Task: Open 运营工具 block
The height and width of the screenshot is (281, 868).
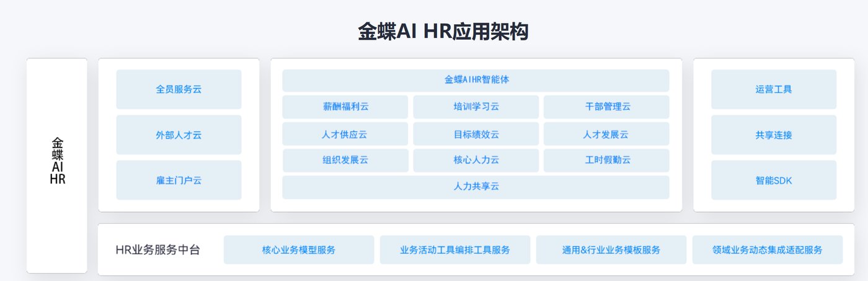Action: point(774,89)
